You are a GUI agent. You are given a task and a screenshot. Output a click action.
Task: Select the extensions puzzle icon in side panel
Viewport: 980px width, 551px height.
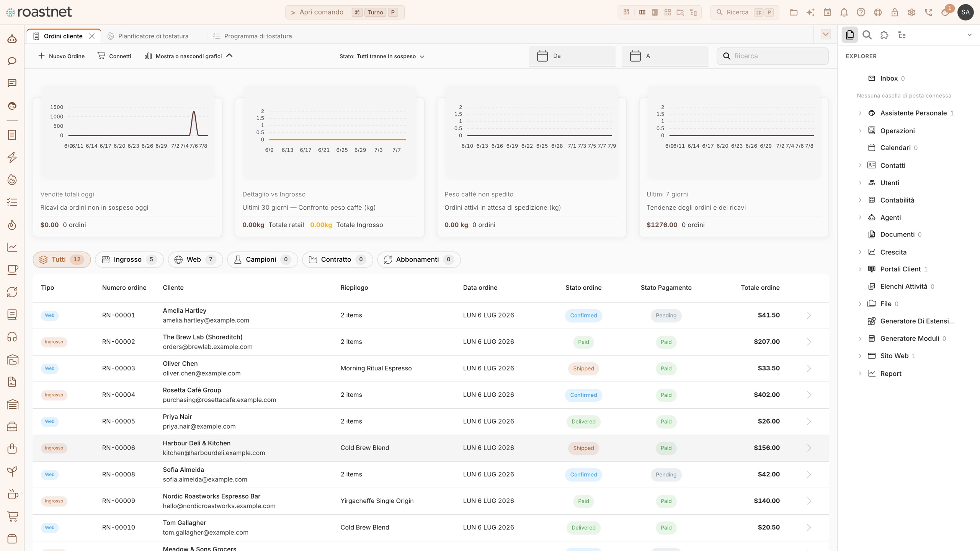[x=884, y=35]
